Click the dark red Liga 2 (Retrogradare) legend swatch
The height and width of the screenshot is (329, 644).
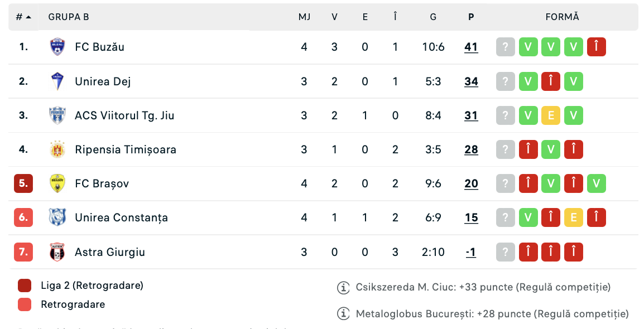tap(25, 286)
